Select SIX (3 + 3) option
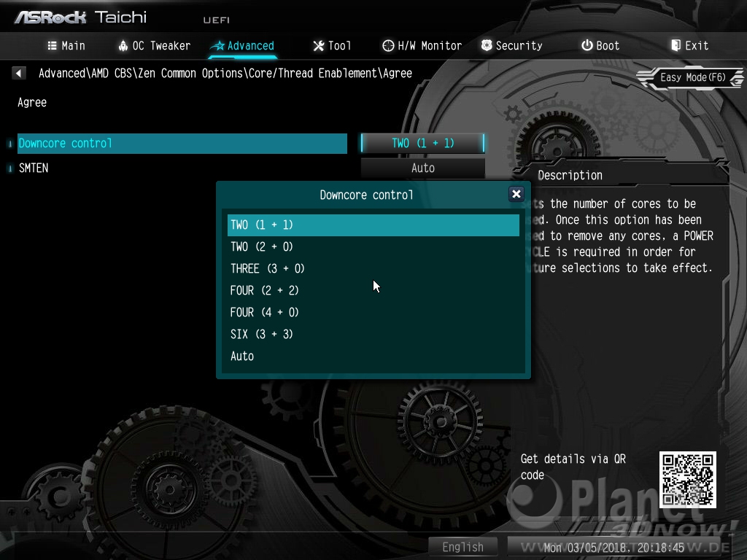 pyautogui.click(x=373, y=334)
